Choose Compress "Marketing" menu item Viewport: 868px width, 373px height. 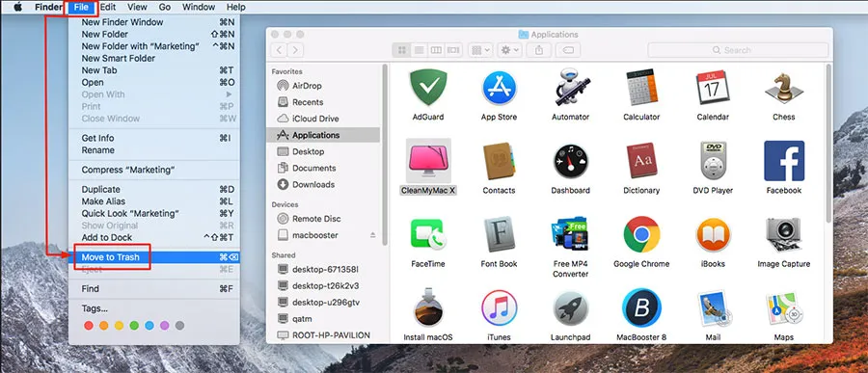pos(154,170)
